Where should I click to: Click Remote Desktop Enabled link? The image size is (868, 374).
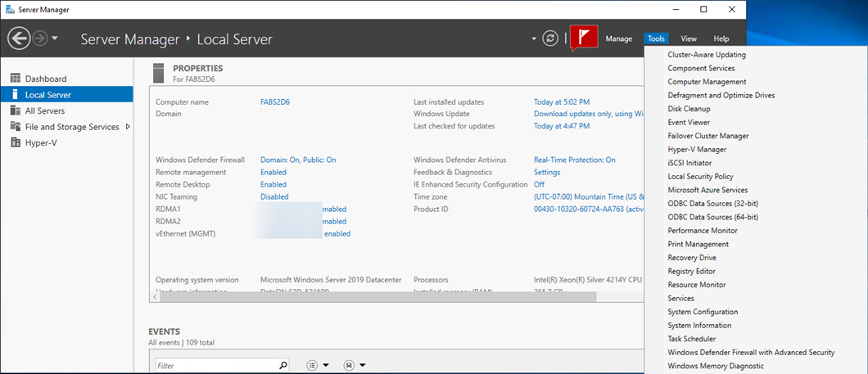point(274,184)
